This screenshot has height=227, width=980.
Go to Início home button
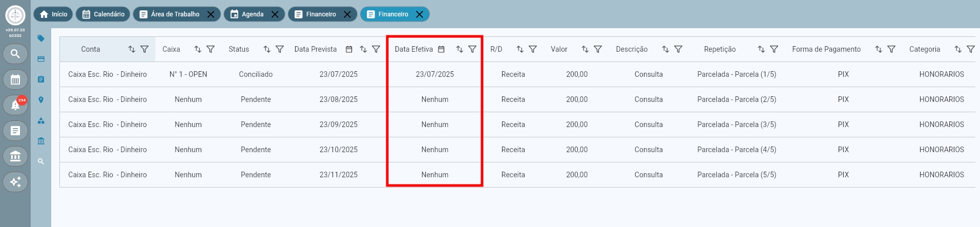tap(53, 14)
